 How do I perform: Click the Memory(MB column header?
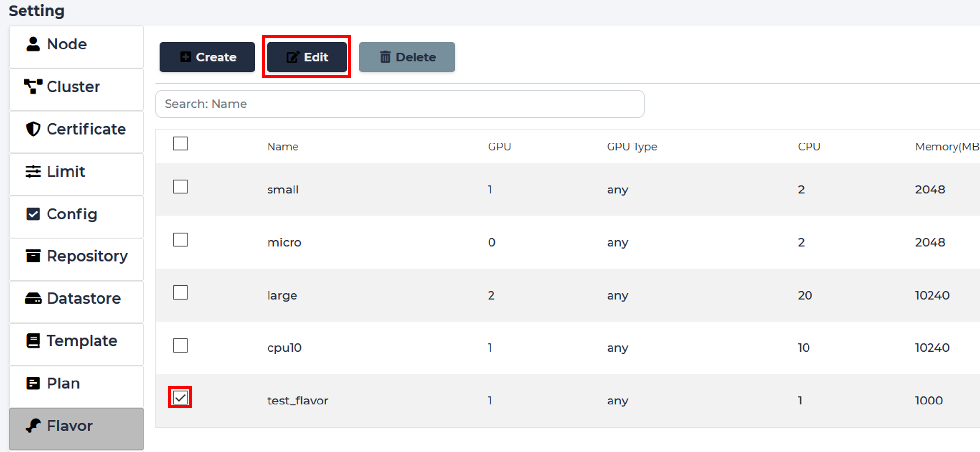click(947, 147)
